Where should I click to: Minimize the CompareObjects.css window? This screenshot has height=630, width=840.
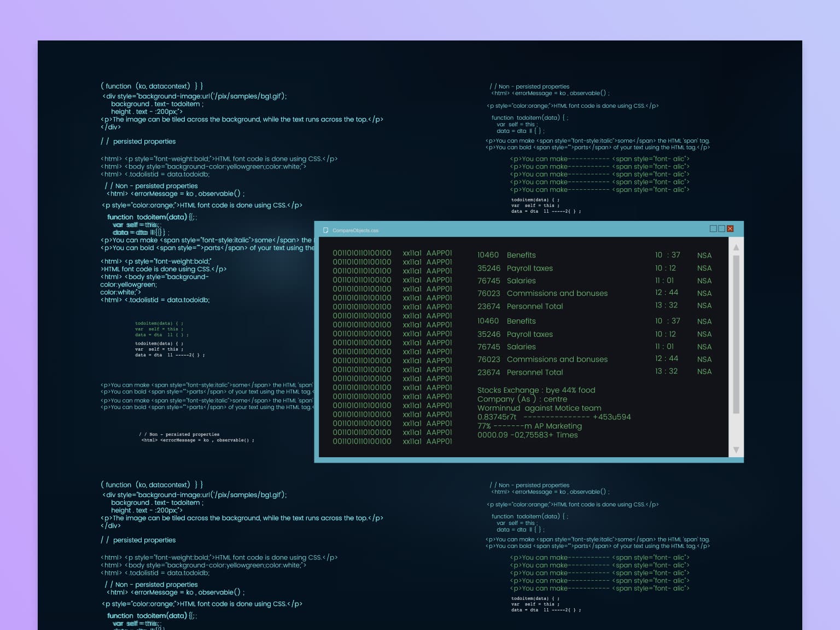(x=713, y=229)
